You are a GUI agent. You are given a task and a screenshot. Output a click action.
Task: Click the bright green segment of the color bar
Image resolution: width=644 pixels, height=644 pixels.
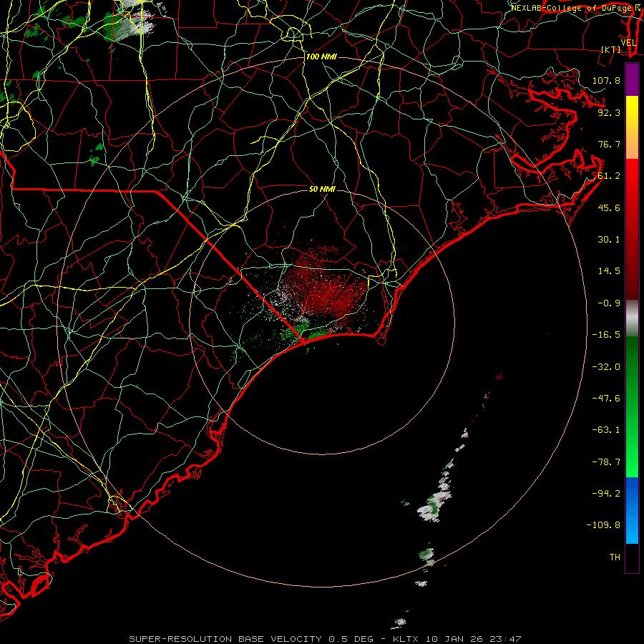coord(632,406)
